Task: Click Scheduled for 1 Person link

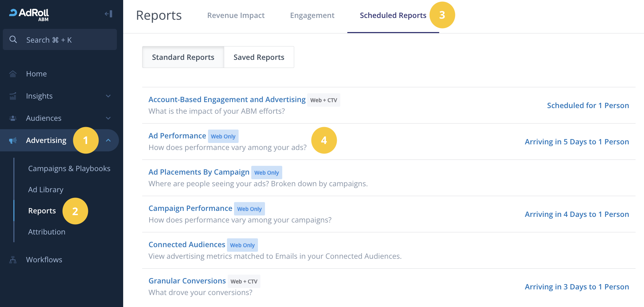Action: pos(588,106)
